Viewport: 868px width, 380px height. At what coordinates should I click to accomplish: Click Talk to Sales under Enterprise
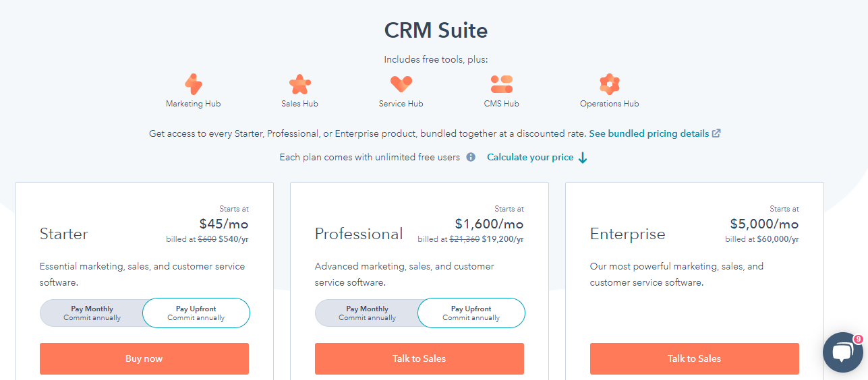pos(695,358)
